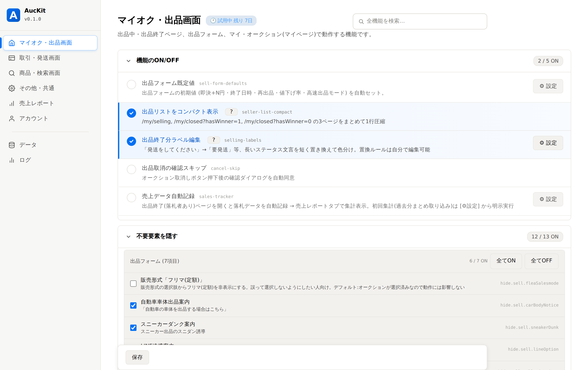Click the hide.sell.carBodyNotice key text
The height and width of the screenshot is (370, 588).
tap(529, 305)
